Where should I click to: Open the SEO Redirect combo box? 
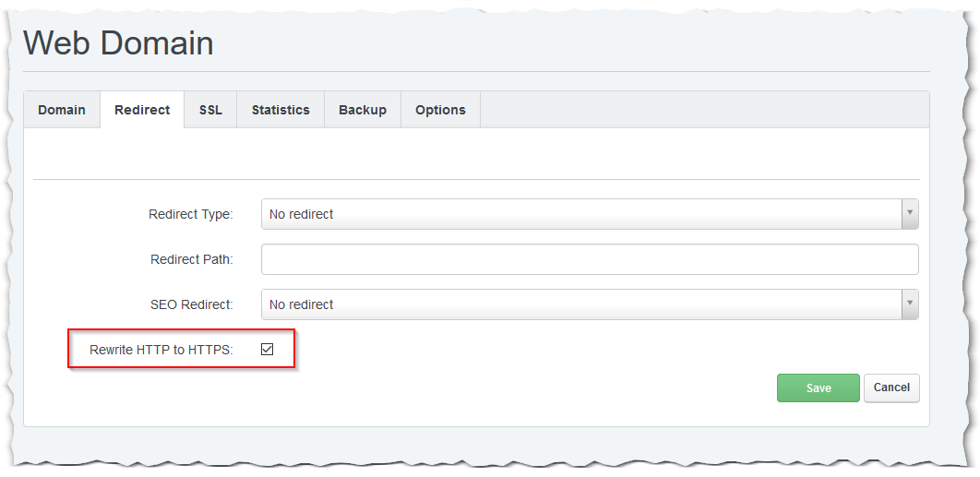pos(581,304)
